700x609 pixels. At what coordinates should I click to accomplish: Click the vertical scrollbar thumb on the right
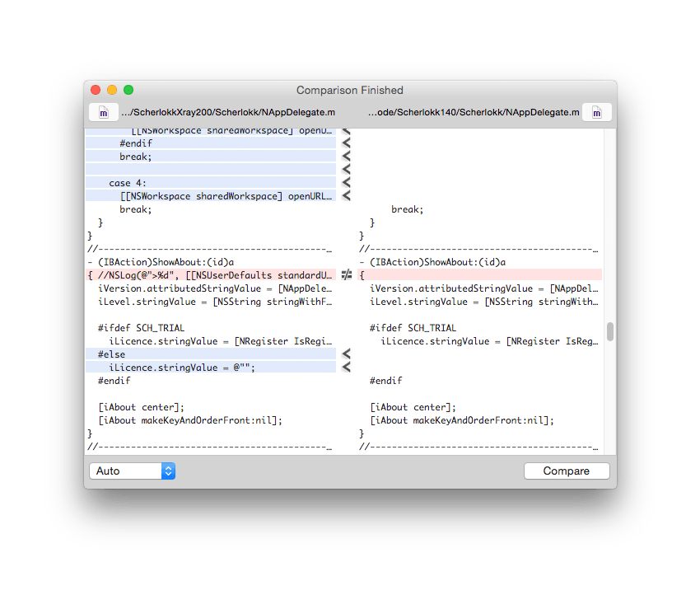(x=610, y=331)
